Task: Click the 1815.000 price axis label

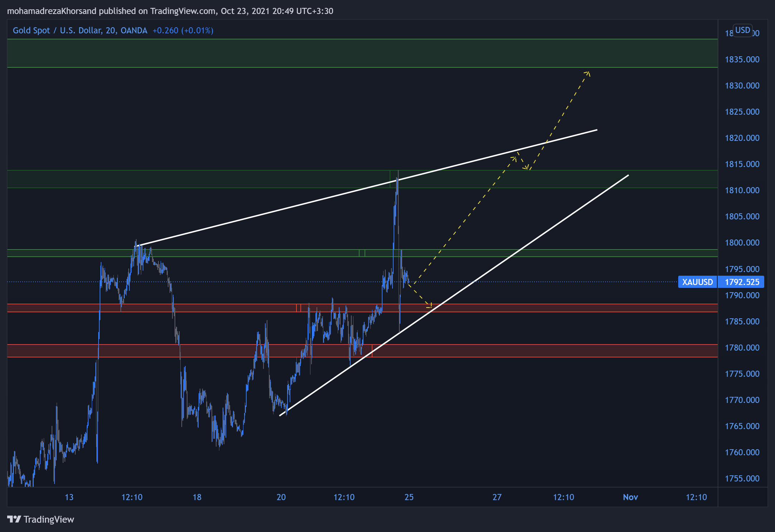Action: (742, 164)
